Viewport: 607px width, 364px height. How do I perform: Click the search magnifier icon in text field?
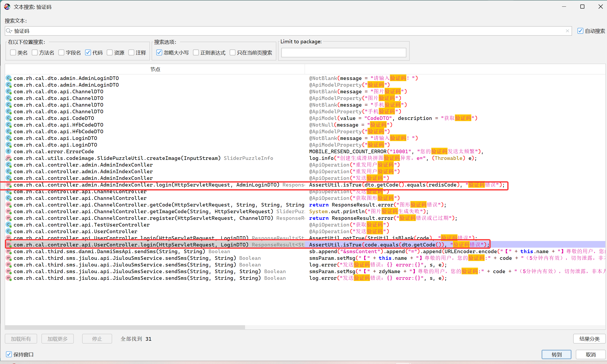(8, 31)
